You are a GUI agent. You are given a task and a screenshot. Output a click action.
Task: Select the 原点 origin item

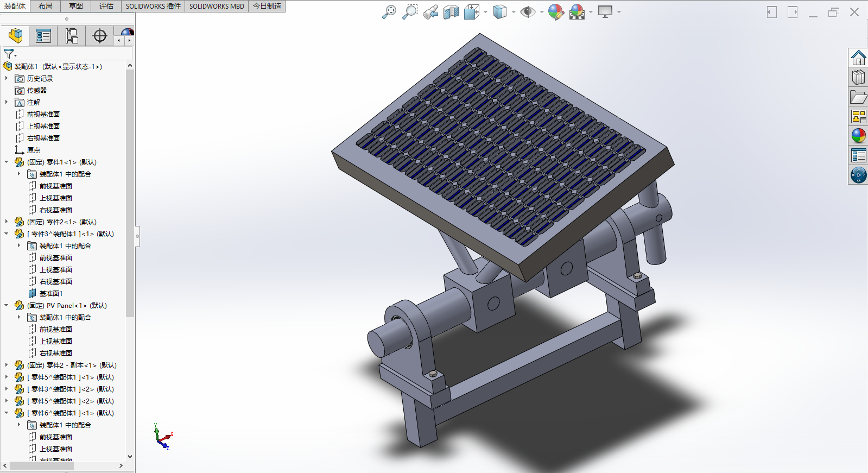click(28, 150)
